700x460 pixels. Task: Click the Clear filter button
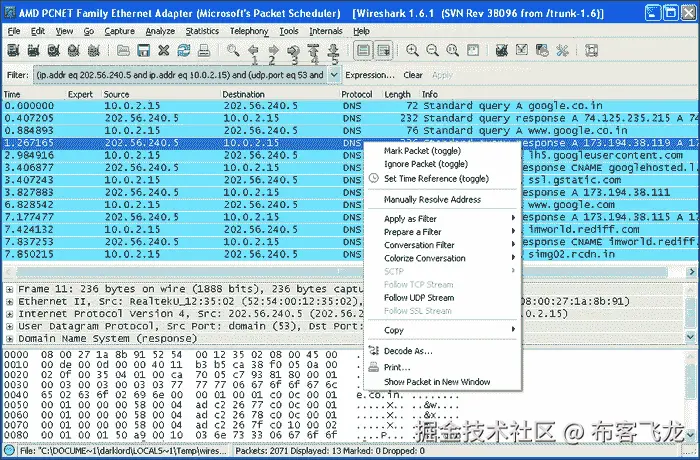[x=412, y=75]
